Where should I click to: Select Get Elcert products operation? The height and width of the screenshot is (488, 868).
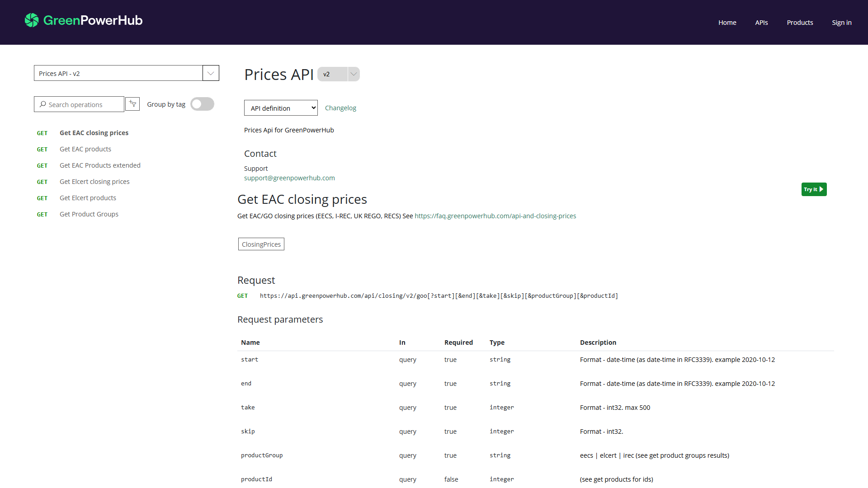click(88, 198)
